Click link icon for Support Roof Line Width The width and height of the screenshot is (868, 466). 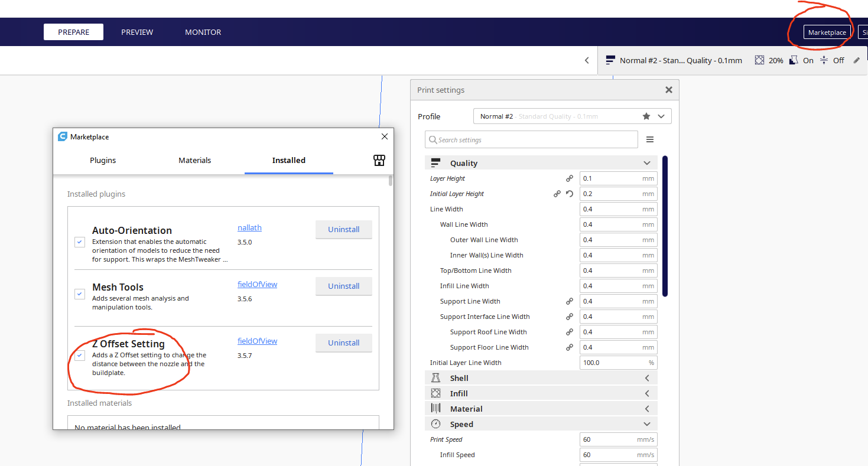pos(570,332)
